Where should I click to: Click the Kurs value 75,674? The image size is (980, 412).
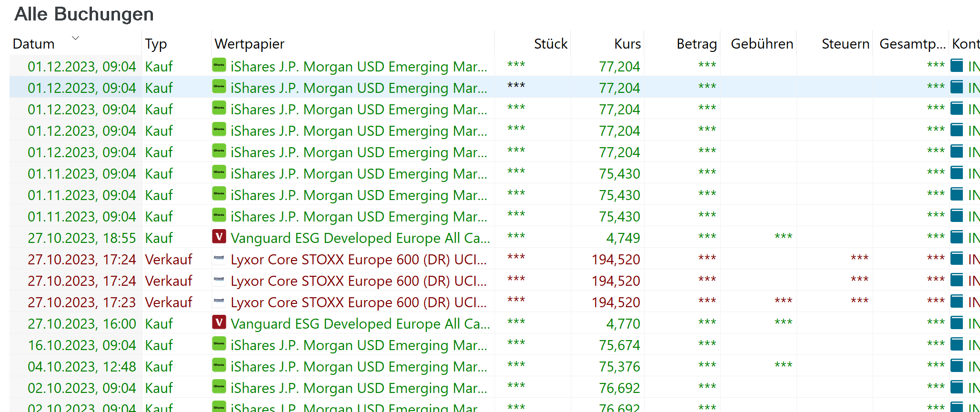coord(619,345)
